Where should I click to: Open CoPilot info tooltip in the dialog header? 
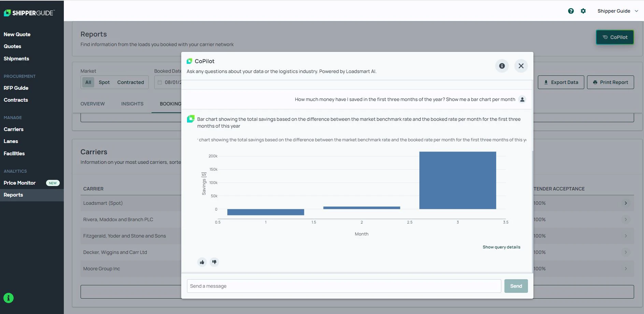click(x=502, y=66)
